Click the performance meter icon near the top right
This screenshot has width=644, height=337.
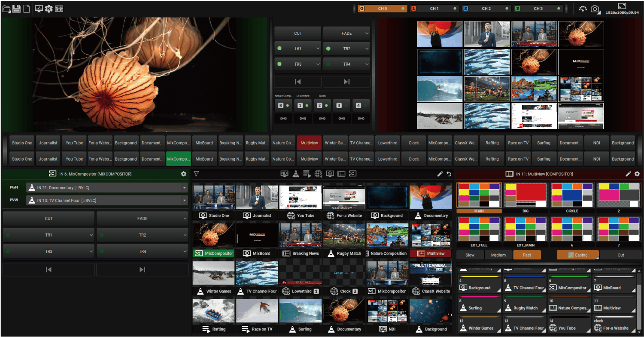(x=583, y=8)
